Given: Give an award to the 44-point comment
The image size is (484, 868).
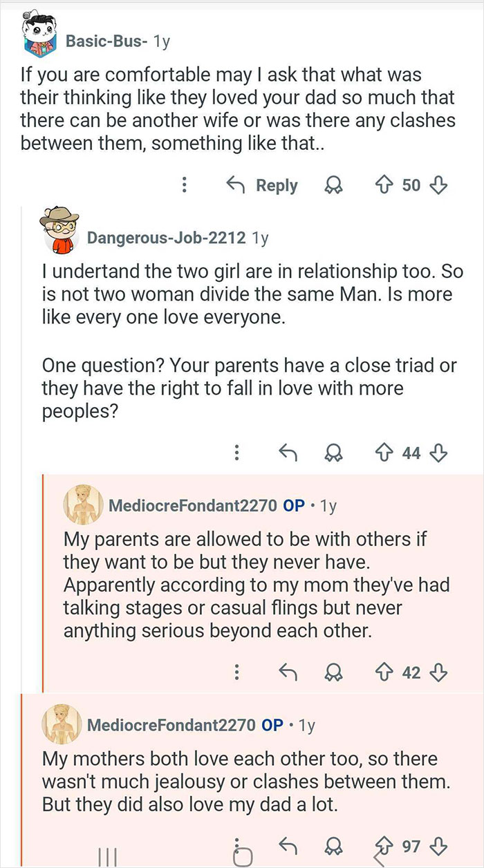Looking at the screenshot, I should point(334,453).
